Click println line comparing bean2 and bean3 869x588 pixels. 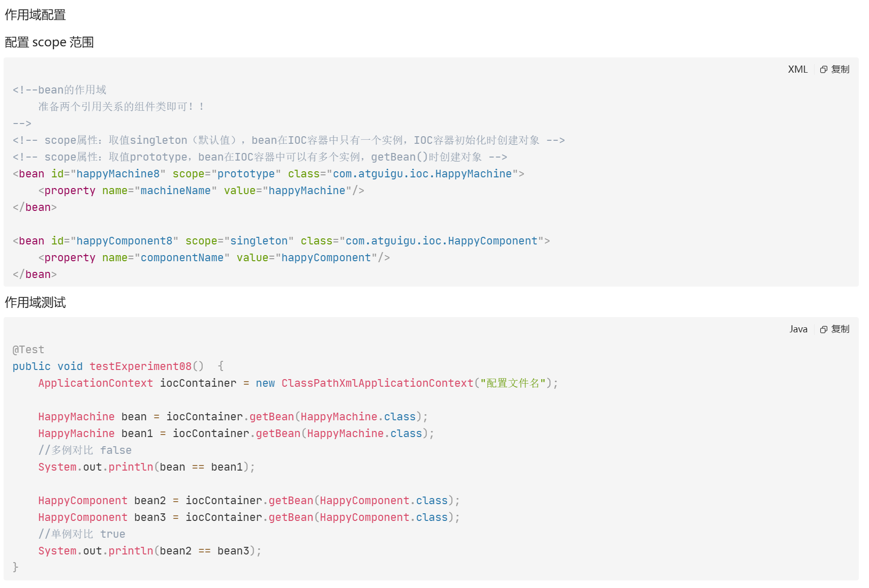click(150, 551)
